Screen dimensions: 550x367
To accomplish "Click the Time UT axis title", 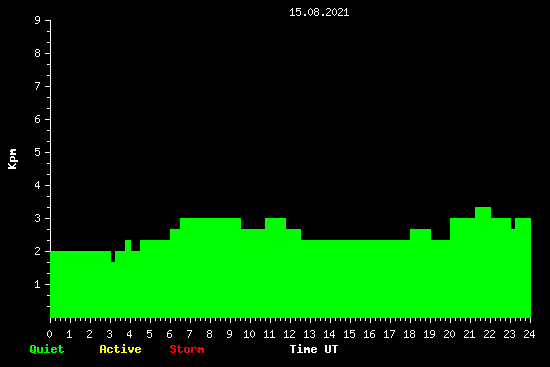I will point(314,349).
